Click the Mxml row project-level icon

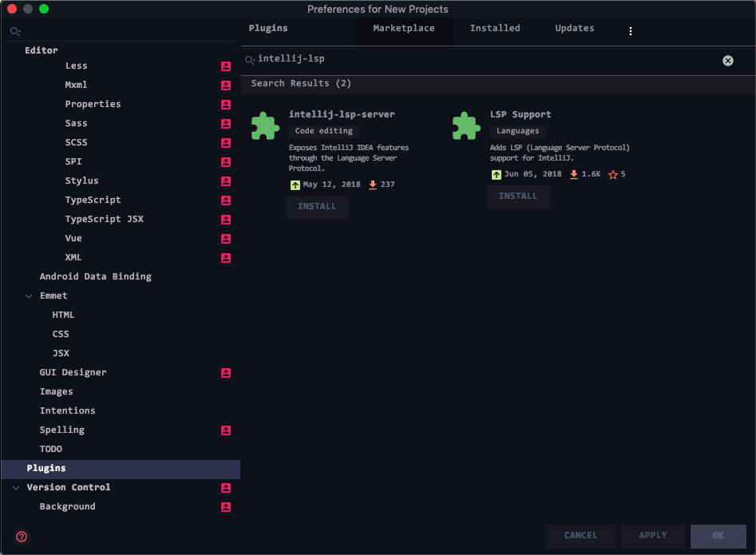click(x=226, y=85)
